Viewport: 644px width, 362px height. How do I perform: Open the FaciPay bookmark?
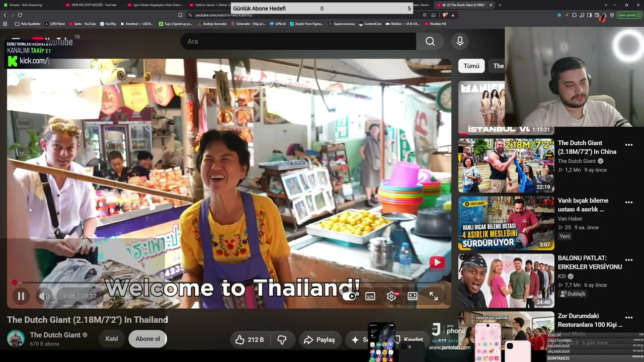tap(108, 24)
